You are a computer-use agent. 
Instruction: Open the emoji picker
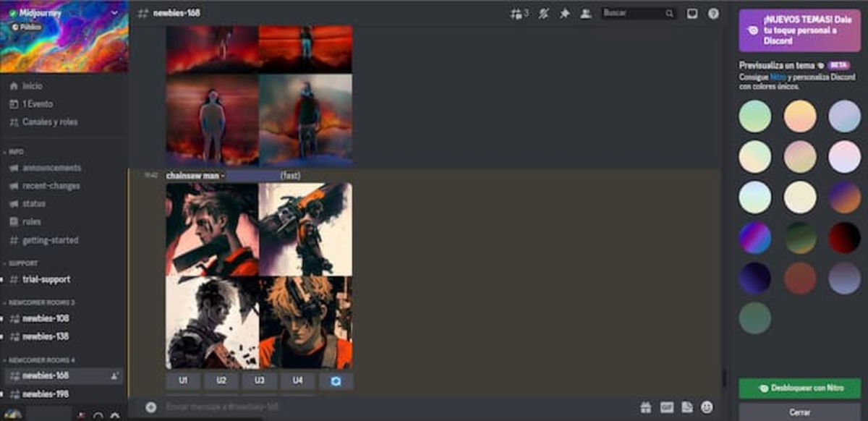pyautogui.click(x=707, y=407)
